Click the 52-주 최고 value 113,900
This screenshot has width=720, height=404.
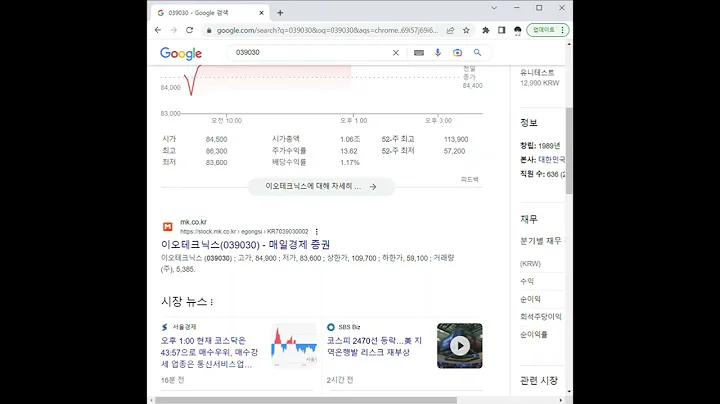coord(456,139)
